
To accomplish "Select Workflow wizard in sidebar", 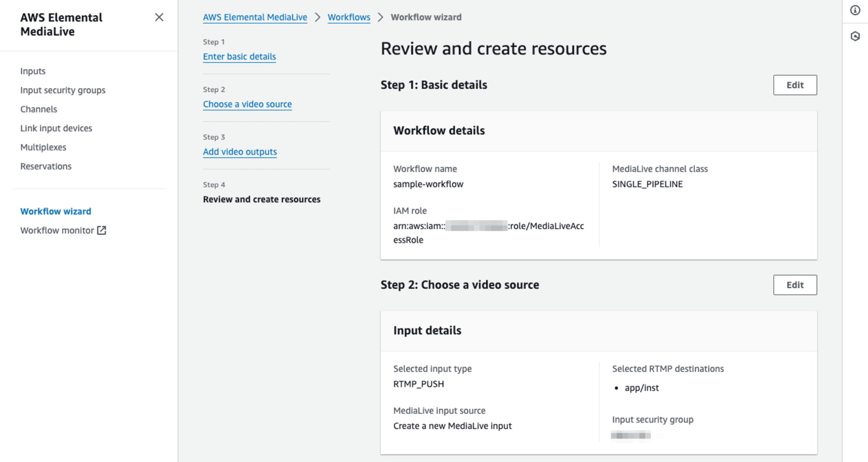I will [56, 211].
